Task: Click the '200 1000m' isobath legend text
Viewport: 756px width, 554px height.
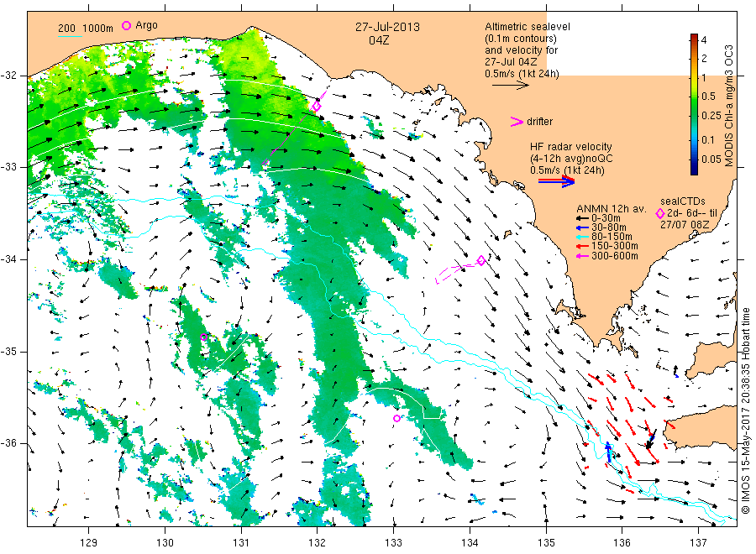Action: point(86,29)
